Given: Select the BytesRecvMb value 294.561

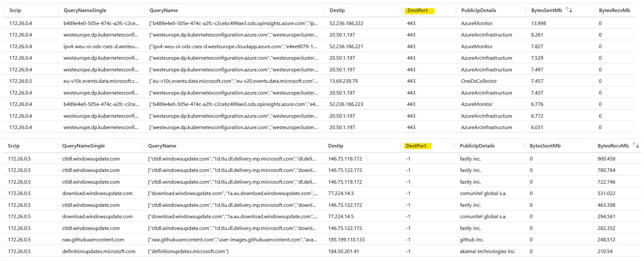Looking at the screenshot, I should (x=606, y=217).
